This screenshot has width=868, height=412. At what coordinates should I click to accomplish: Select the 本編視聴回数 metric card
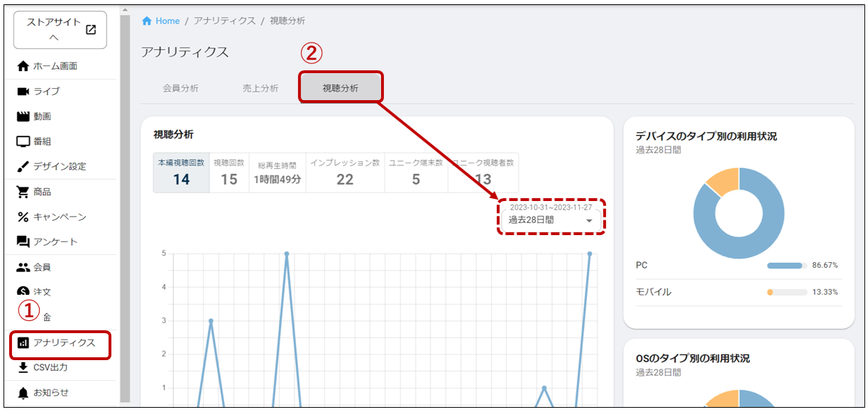[182, 172]
